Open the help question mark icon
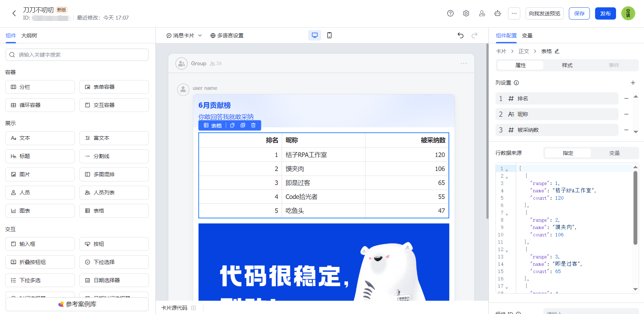Screen dimensions: 644x314 (450, 13)
